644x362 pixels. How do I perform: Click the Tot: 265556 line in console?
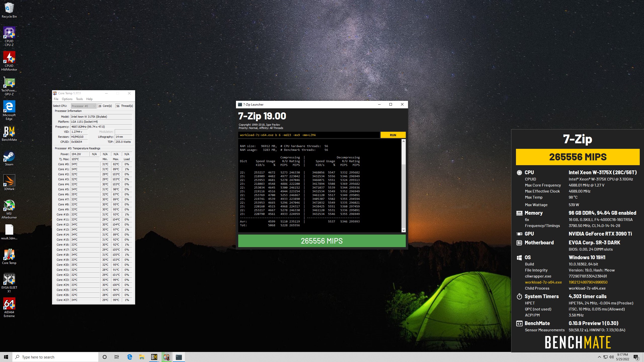(270, 225)
